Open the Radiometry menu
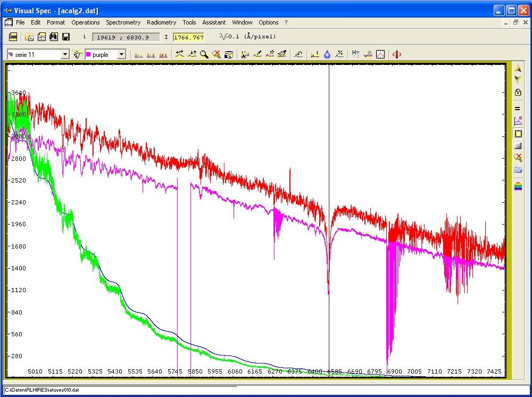 [161, 22]
